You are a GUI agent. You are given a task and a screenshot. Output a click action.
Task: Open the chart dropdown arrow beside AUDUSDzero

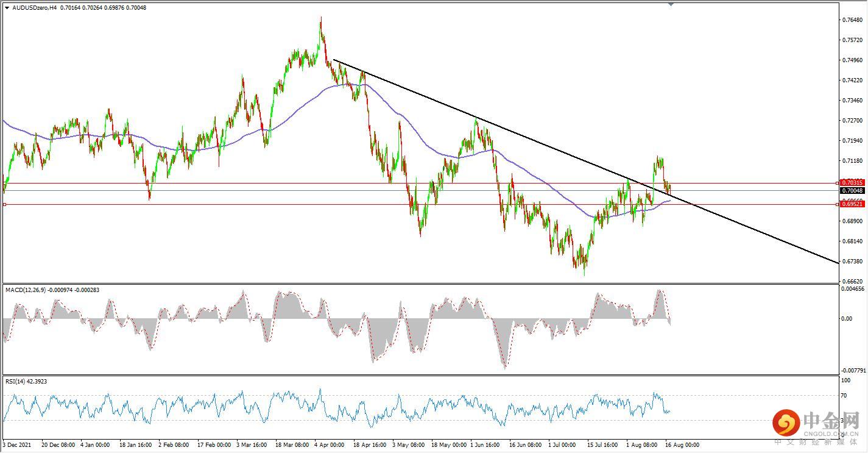pos(7,7)
